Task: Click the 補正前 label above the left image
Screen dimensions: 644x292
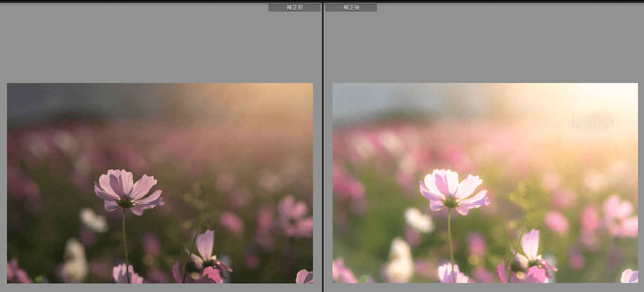Action: pos(295,8)
